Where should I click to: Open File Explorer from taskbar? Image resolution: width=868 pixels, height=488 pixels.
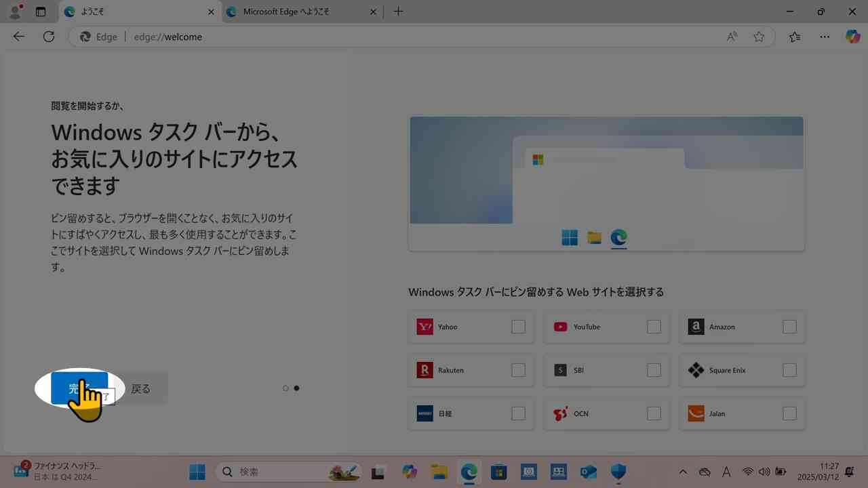(439, 472)
